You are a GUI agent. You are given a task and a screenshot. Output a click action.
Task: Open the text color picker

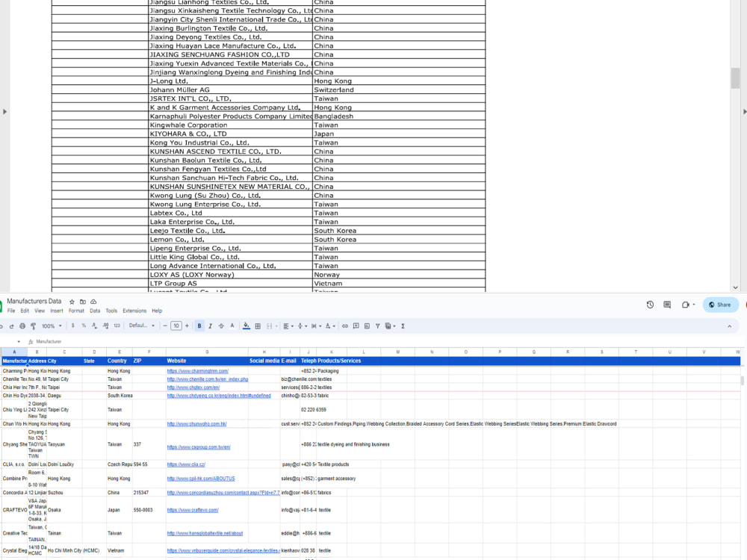pyautogui.click(x=232, y=326)
